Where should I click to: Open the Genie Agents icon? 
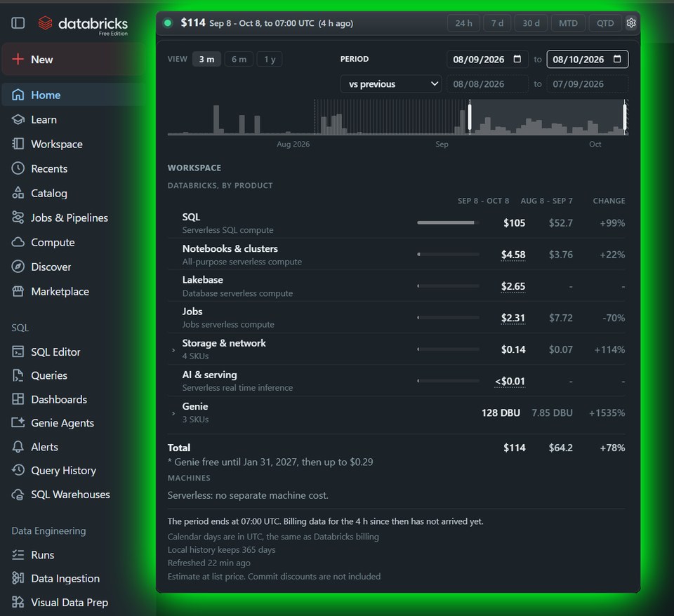(x=18, y=422)
